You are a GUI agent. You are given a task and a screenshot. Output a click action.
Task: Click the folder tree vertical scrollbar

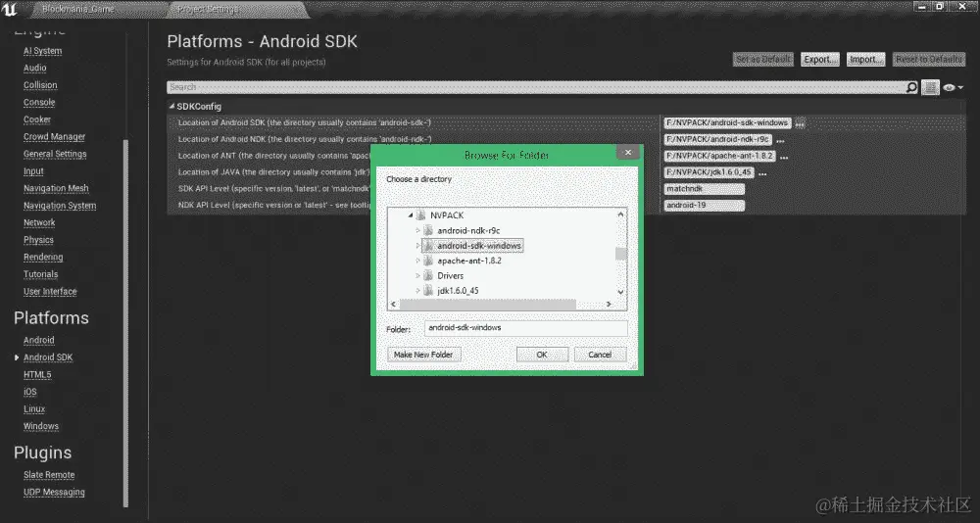coord(620,253)
